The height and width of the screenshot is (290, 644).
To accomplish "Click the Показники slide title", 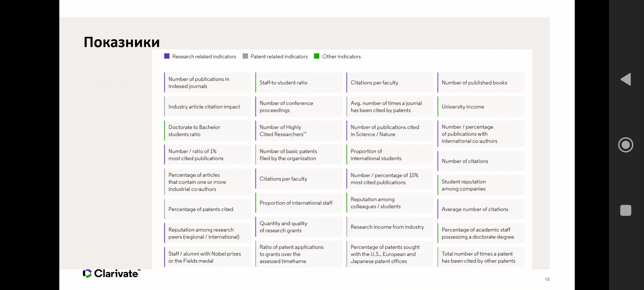I will 122,42.
